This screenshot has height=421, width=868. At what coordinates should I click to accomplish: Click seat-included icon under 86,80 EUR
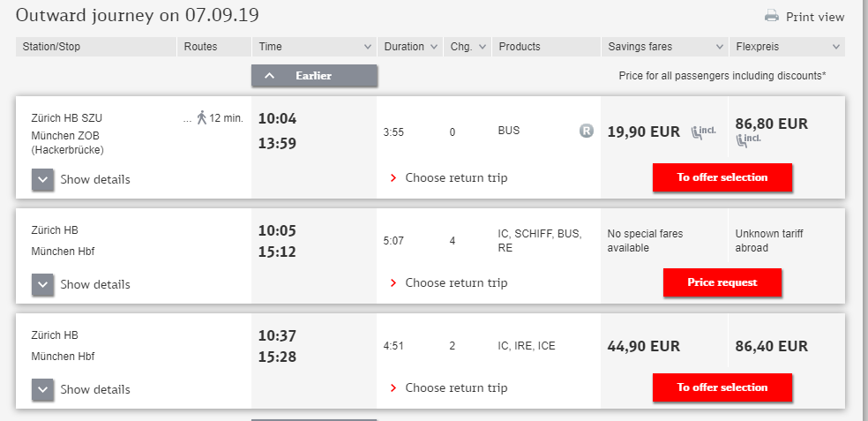pos(748,140)
